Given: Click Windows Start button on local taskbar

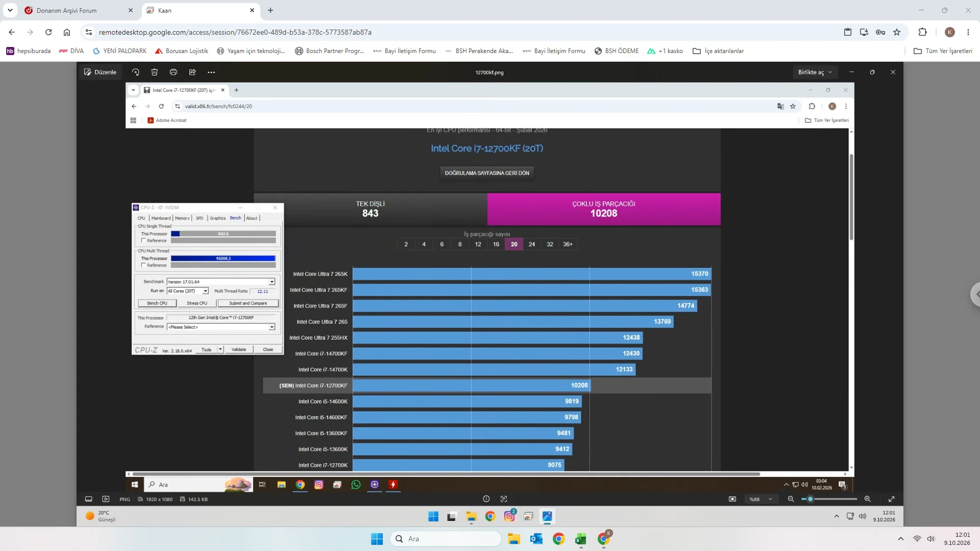Looking at the screenshot, I should pos(377,539).
